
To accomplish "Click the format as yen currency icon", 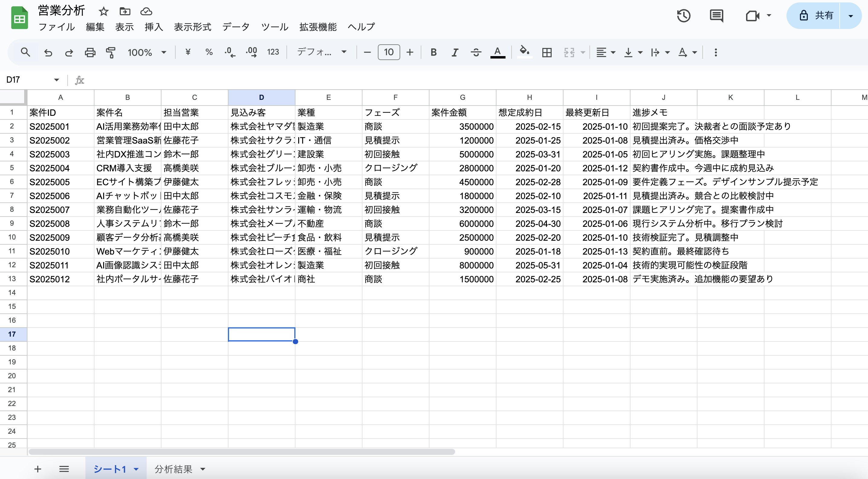I will click(x=188, y=52).
